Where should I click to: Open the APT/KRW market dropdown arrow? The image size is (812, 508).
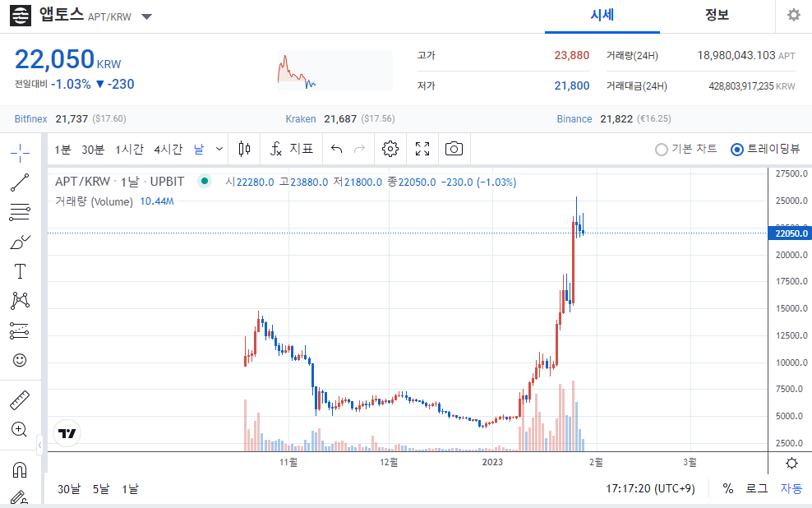tap(146, 16)
